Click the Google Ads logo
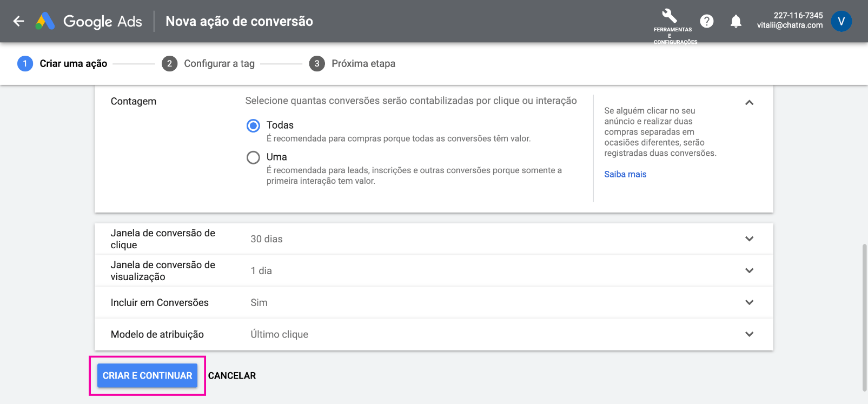868x404 pixels. tap(89, 21)
